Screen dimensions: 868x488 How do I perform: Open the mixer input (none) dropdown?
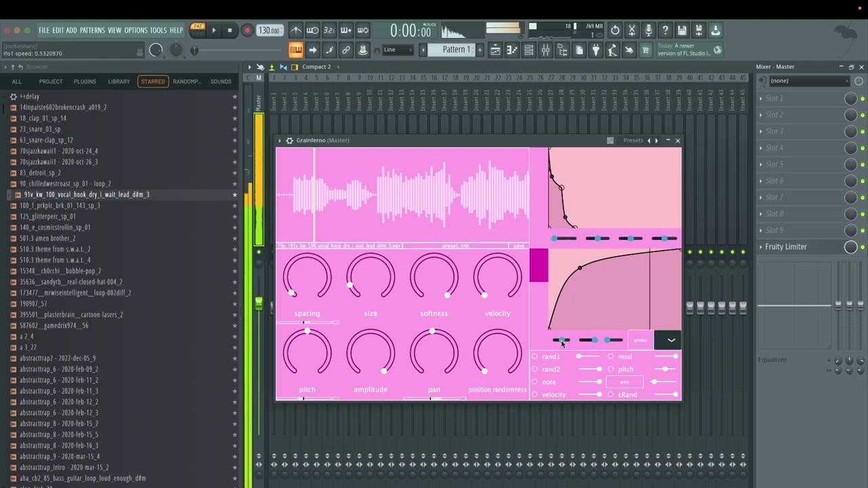coord(809,81)
